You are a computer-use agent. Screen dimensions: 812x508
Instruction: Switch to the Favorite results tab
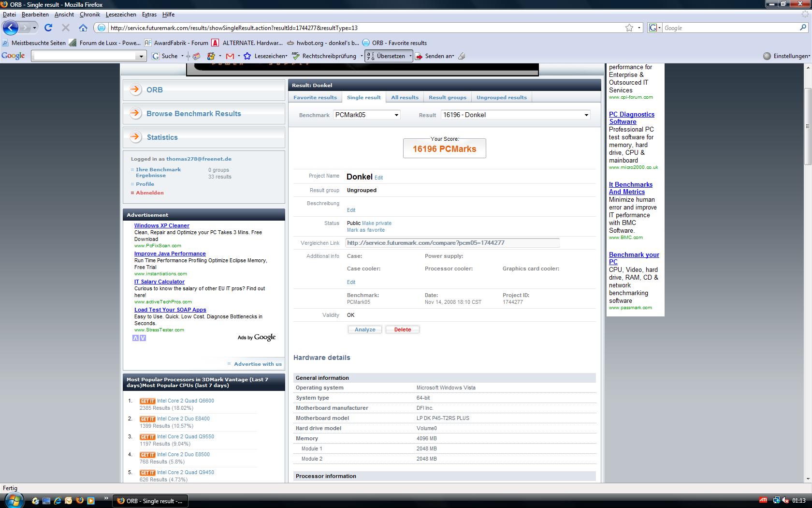(315, 97)
